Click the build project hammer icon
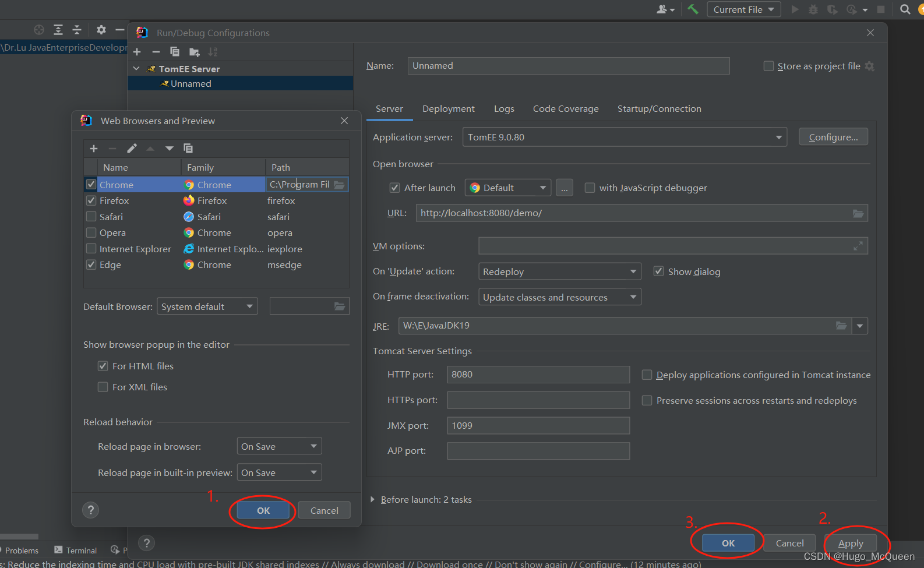 [x=693, y=9]
